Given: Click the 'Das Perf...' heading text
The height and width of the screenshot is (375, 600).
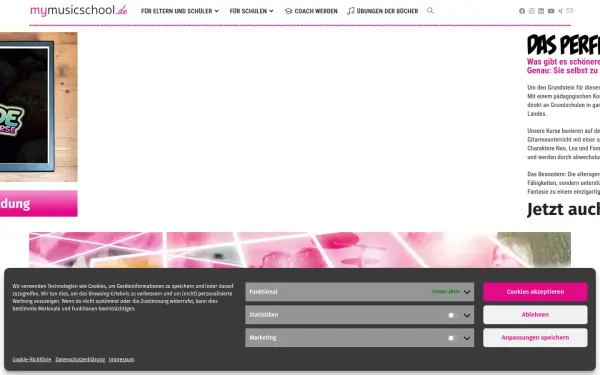Looking at the screenshot, I should pyautogui.click(x=563, y=45).
